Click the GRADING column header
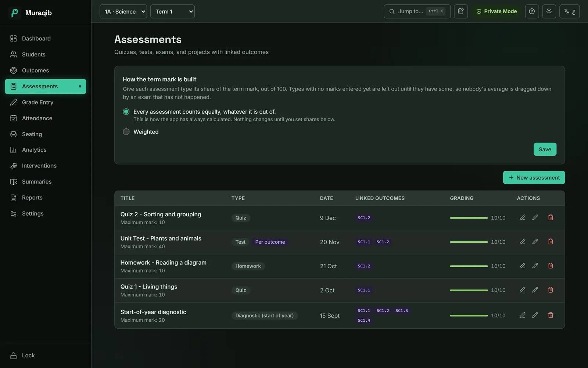The image size is (588, 368). pos(462,198)
